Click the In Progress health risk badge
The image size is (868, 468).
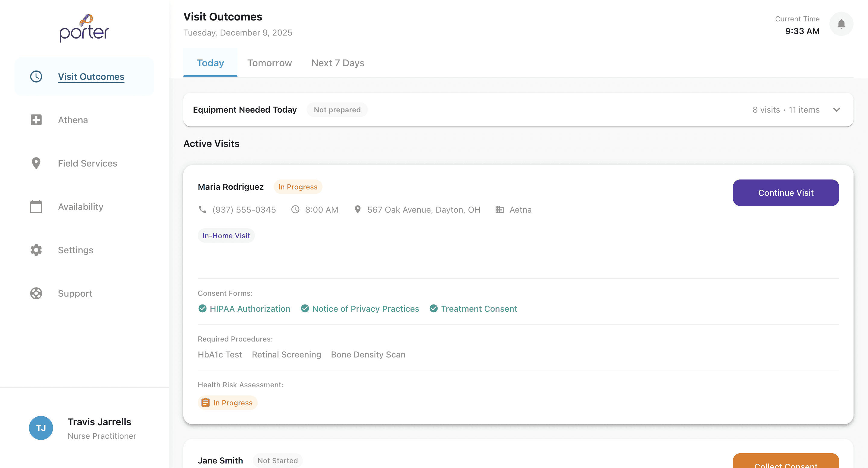(228, 403)
